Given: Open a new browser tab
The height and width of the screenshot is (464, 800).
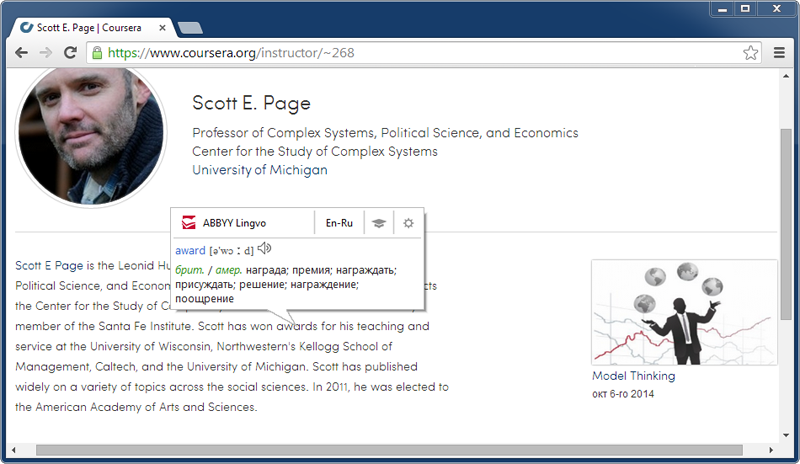Looking at the screenshot, I should pos(190,28).
